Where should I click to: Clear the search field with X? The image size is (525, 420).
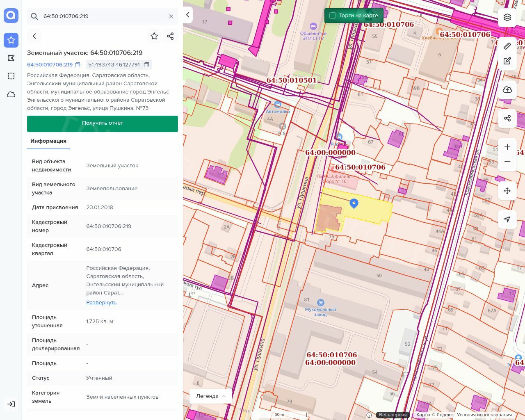point(171,16)
